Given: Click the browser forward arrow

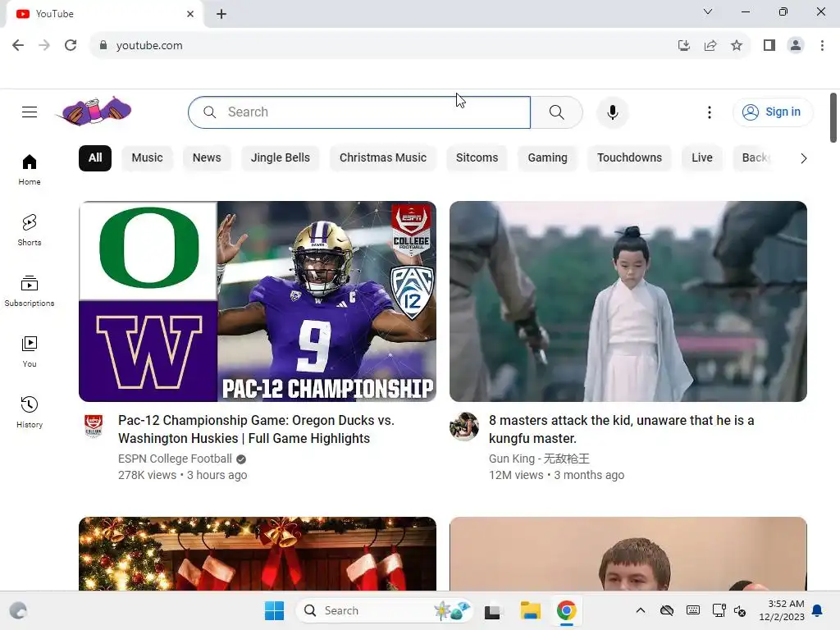Looking at the screenshot, I should tap(44, 45).
